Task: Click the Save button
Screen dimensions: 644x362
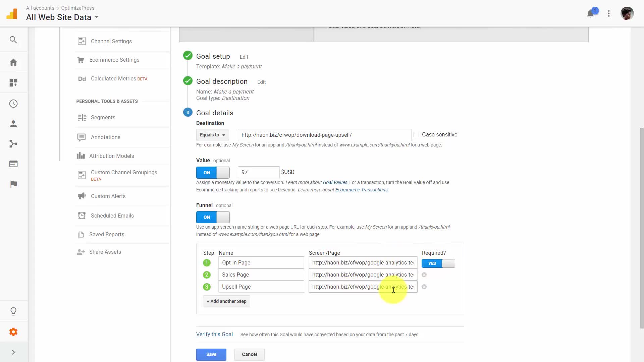Action: (x=211, y=354)
